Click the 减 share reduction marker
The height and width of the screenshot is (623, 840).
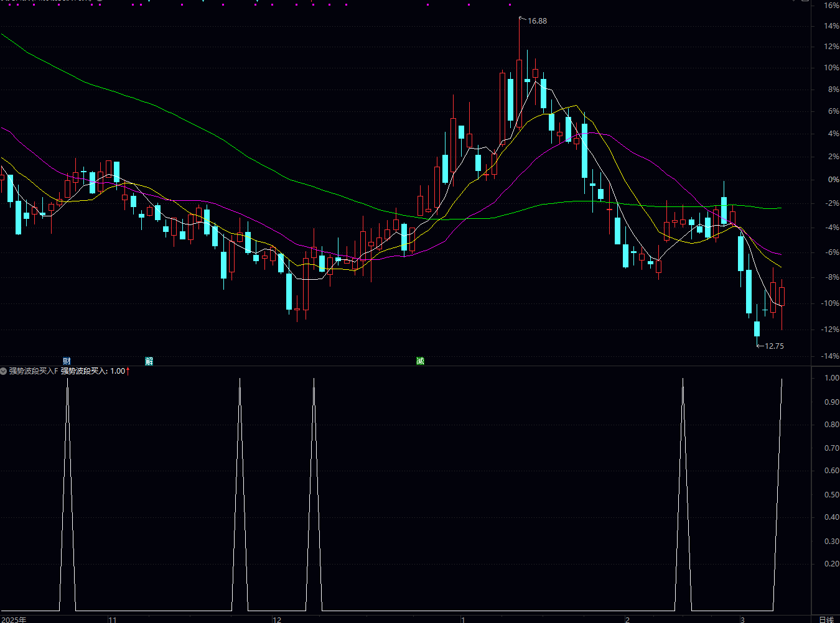coord(420,361)
